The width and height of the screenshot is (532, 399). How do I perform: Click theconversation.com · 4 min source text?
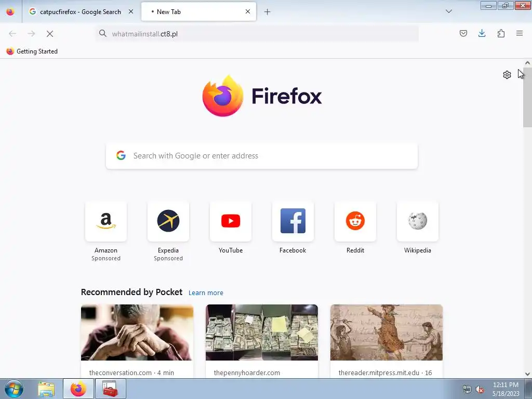pyautogui.click(x=131, y=373)
